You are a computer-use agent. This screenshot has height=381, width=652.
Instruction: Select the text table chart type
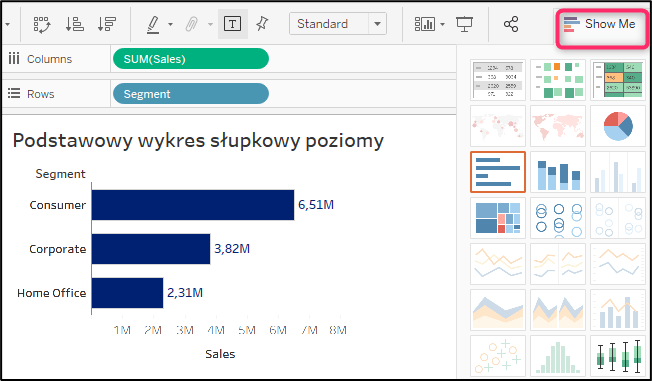[x=498, y=79]
